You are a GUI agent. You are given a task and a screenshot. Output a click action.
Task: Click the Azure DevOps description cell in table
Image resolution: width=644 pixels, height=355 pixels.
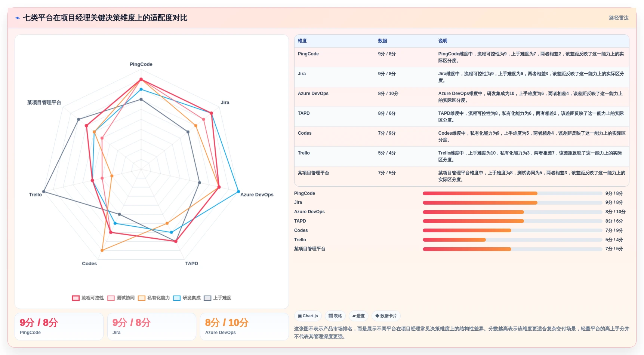[531, 97]
